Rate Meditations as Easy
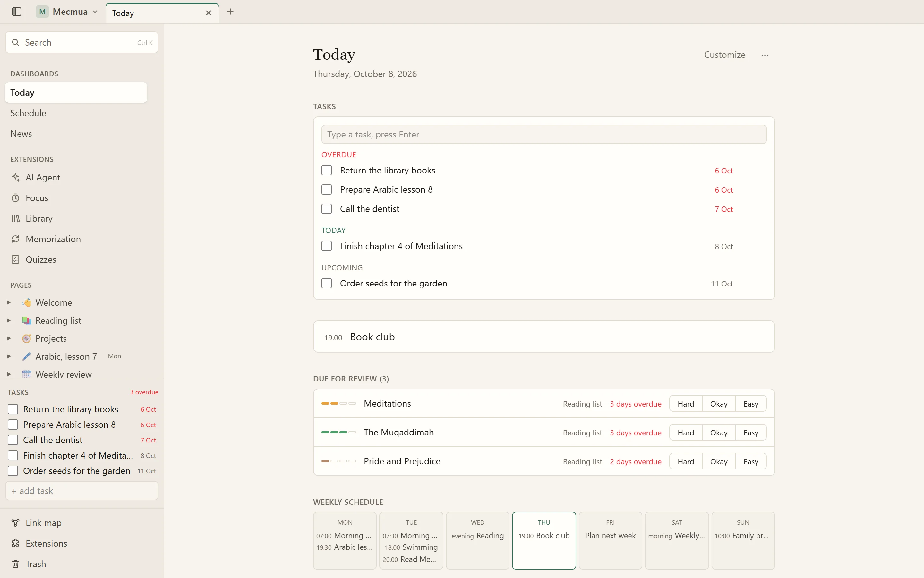 point(751,404)
